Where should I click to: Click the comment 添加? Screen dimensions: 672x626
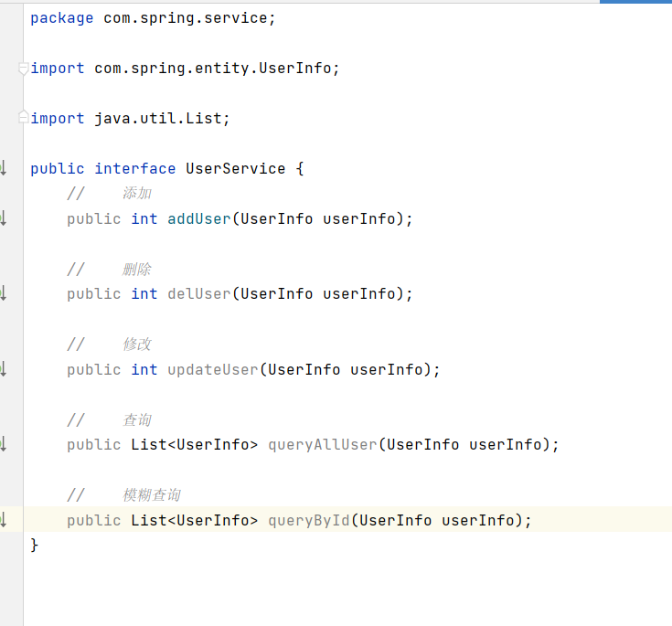point(137,193)
